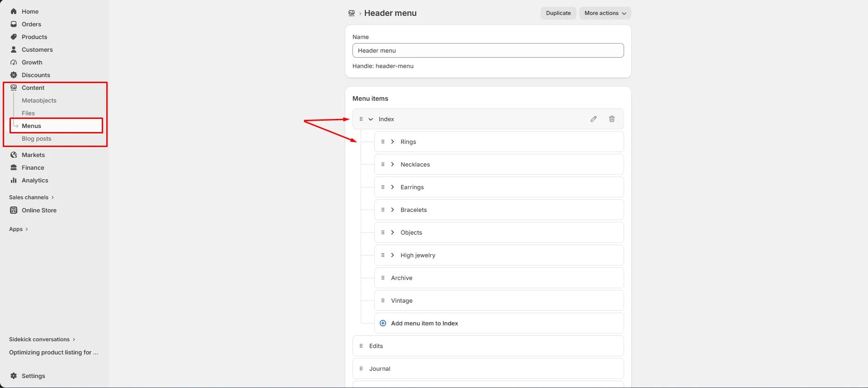Expand Sidekick conversations section

click(x=42, y=339)
